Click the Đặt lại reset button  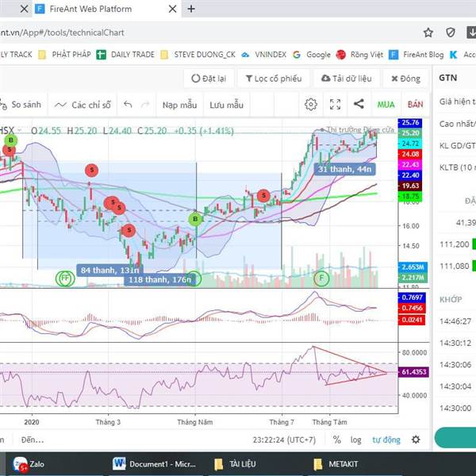(209, 79)
